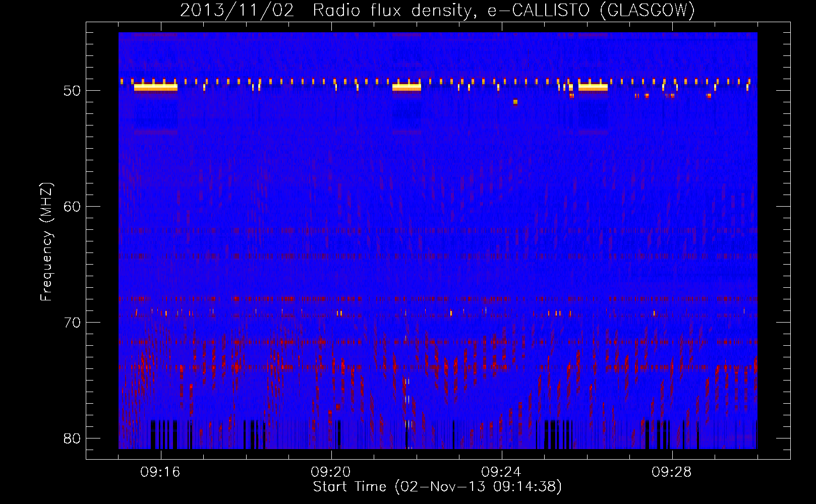Click the '09:16' time tick label
816x504 pixels.
(160, 472)
